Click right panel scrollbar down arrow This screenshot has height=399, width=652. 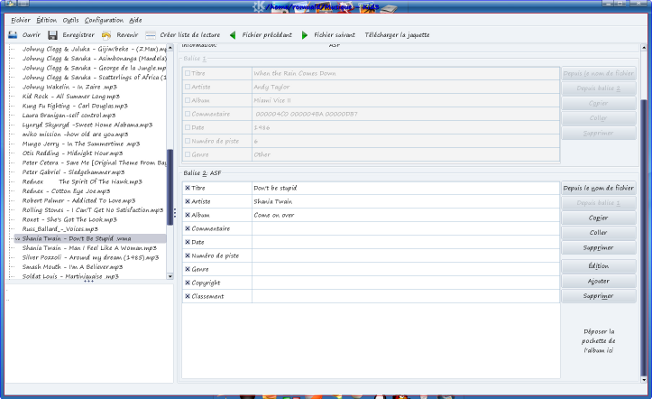click(644, 379)
